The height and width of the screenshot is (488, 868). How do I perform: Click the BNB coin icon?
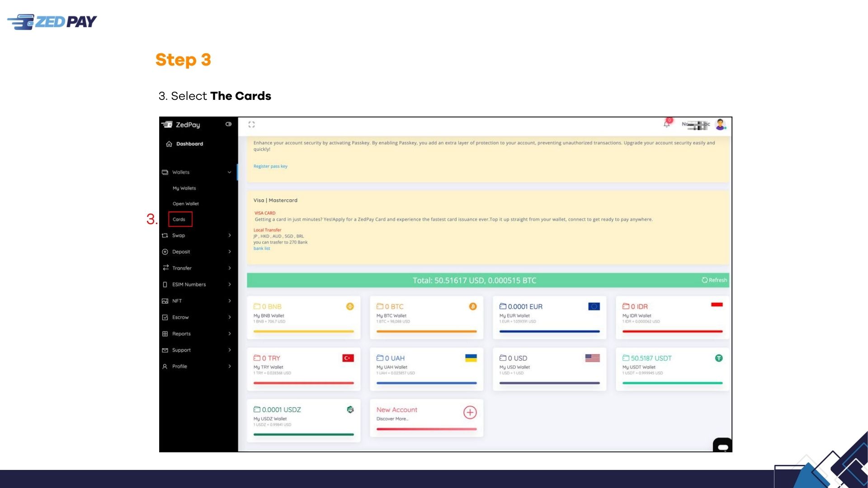350,306
